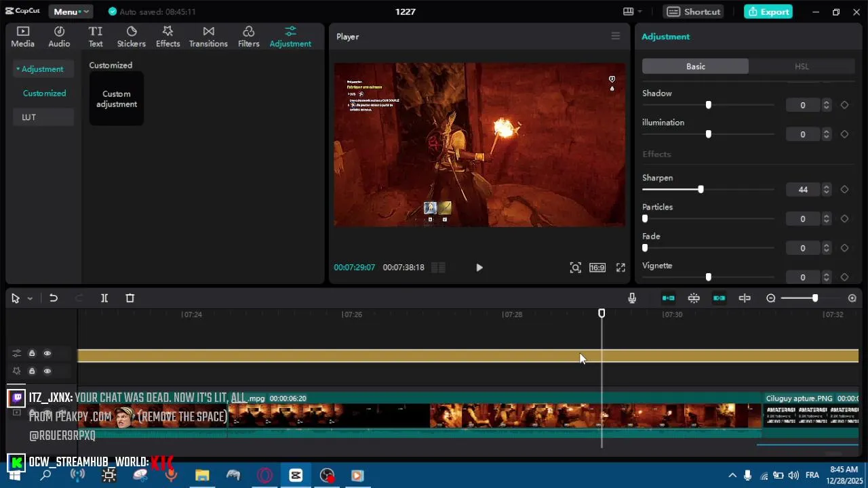Open the Audio tab
868x488 pixels.
pos(59,37)
